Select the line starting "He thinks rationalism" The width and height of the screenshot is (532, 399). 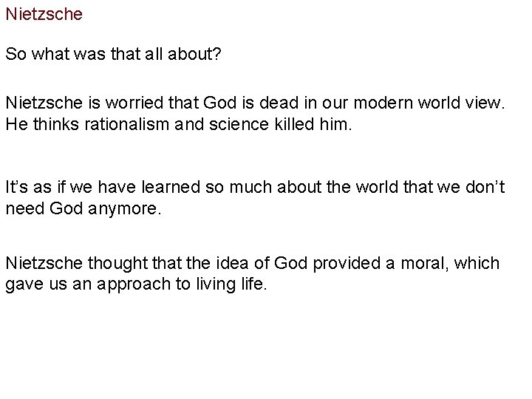180,123
